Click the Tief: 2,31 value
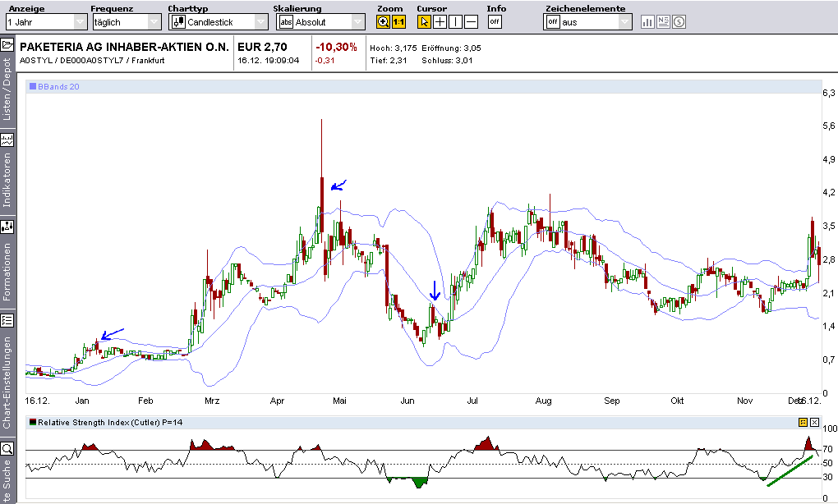This screenshot has height=504, width=838. [389, 60]
